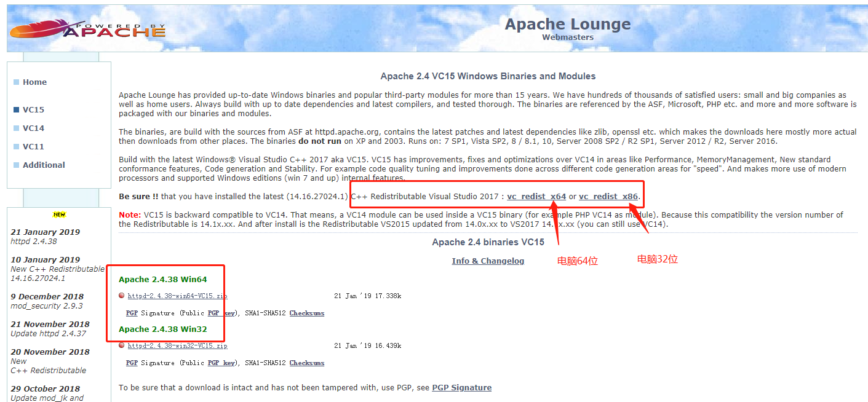Download httpd-2.4.38-win64-VC15.zip
This screenshot has width=868, height=402.
click(x=177, y=296)
